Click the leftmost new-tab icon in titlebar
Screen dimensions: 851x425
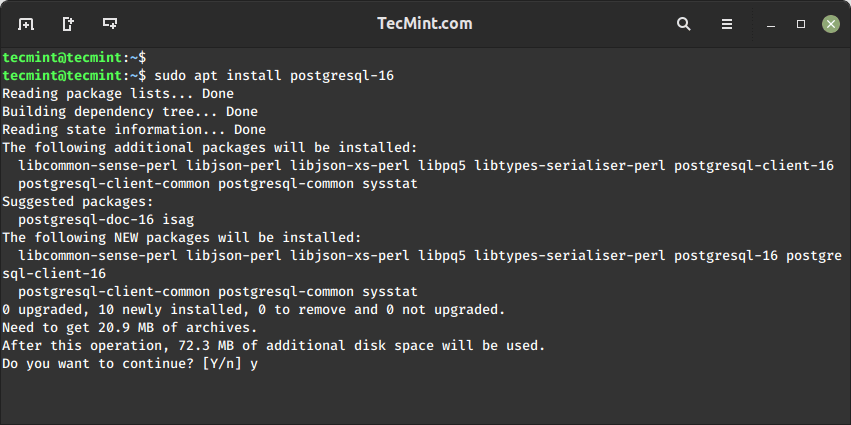click(26, 23)
